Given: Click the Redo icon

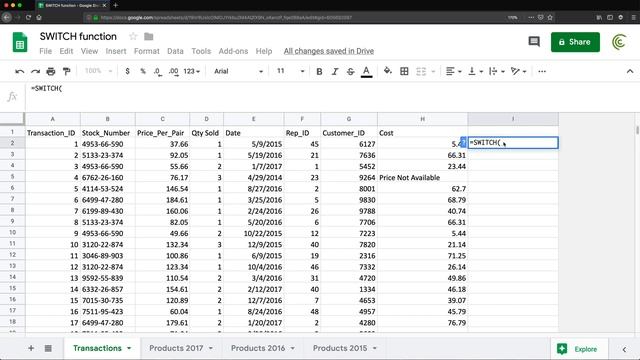Looking at the screenshot, I should [x=35, y=71].
